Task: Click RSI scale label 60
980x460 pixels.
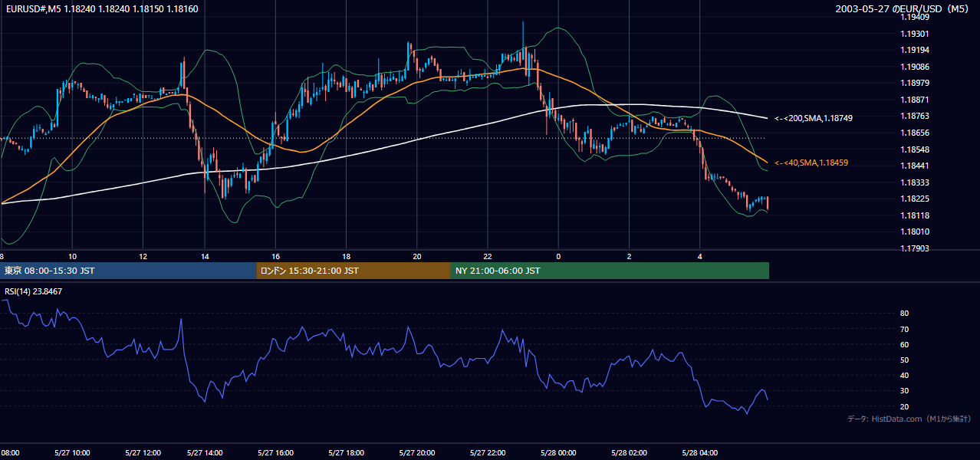Action: tap(905, 344)
